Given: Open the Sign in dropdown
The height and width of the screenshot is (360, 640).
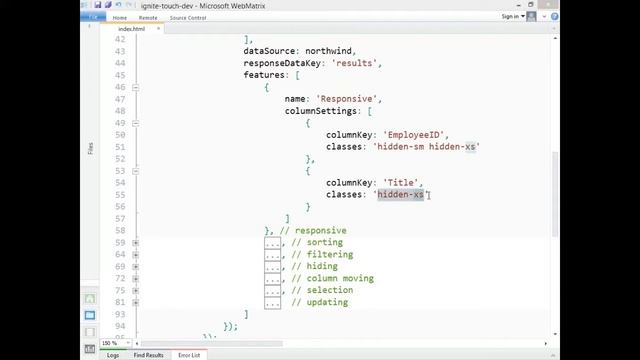Looking at the screenshot, I should pyautogui.click(x=513, y=16).
